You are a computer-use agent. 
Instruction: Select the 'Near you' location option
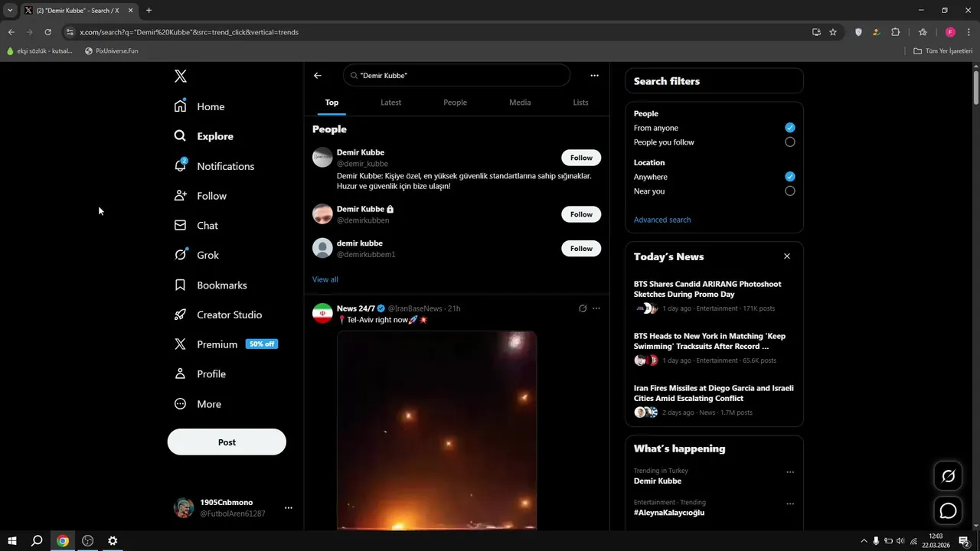pyautogui.click(x=790, y=191)
